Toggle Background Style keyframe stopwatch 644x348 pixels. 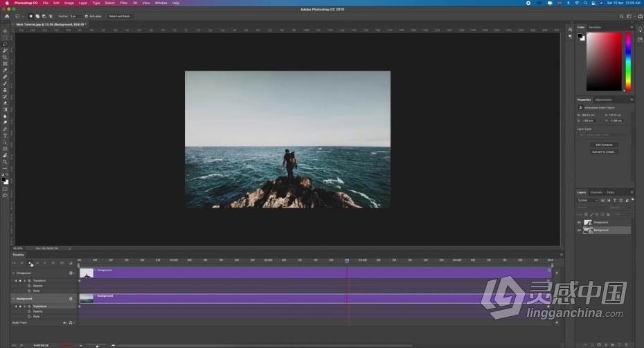click(x=29, y=316)
